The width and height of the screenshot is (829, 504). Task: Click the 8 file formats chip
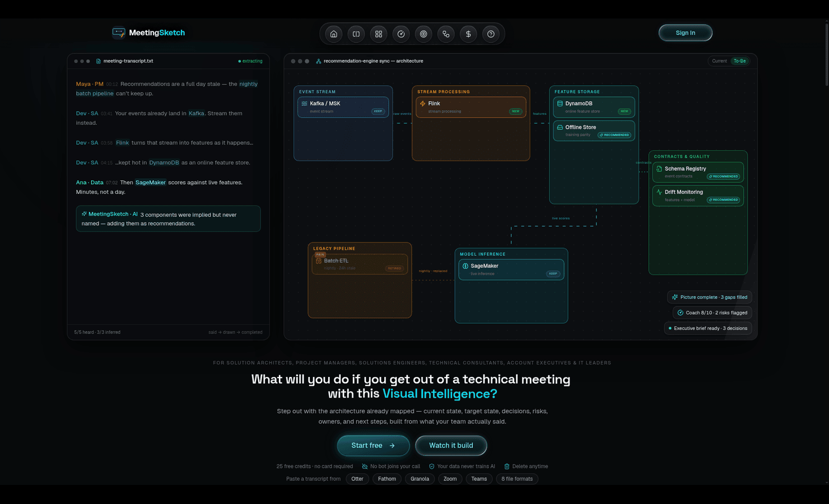(517, 479)
